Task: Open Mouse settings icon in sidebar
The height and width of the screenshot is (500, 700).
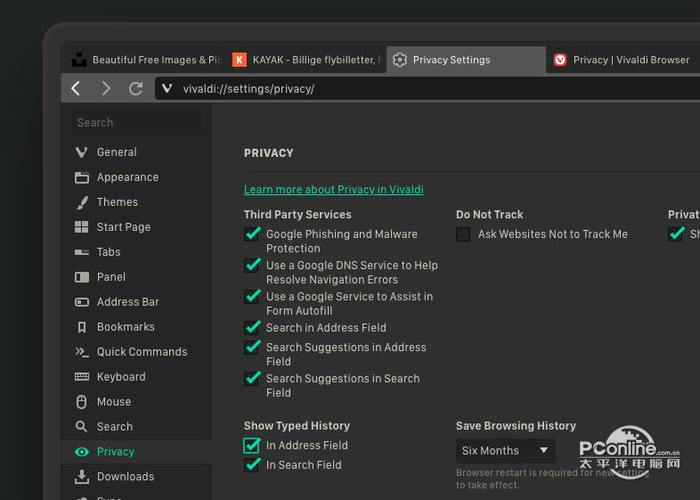Action: [x=81, y=402]
